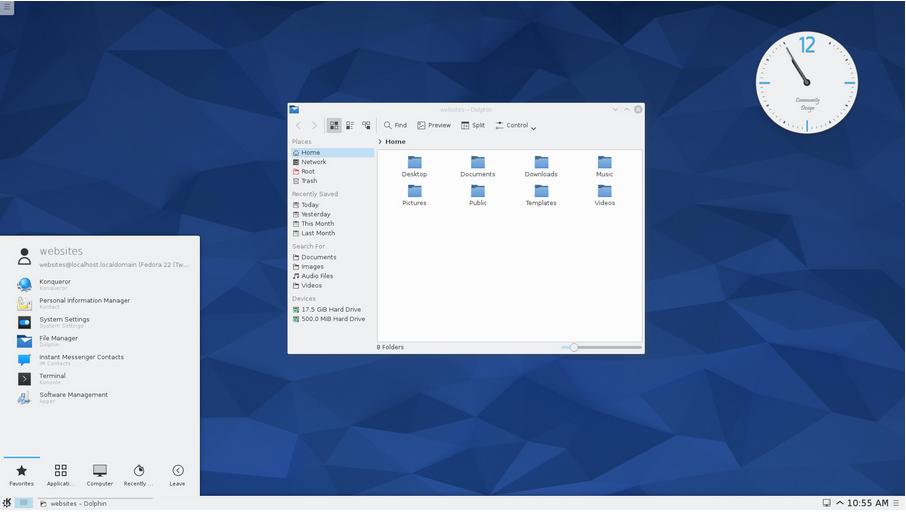This screenshot has height=512, width=906.
Task: Select the Videos folder icon in the file view
Action: [604, 191]
